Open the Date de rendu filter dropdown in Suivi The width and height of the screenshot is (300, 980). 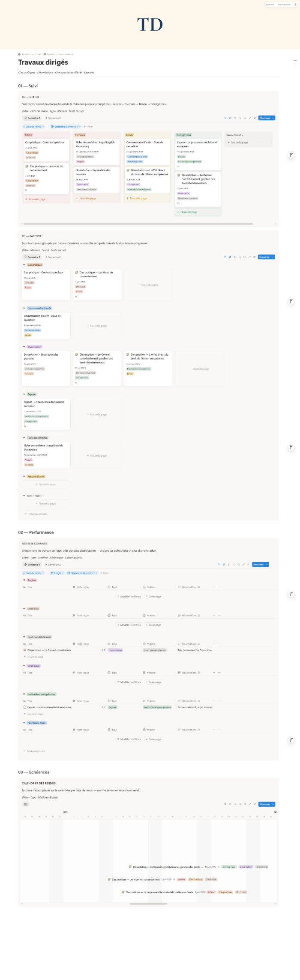33,127
